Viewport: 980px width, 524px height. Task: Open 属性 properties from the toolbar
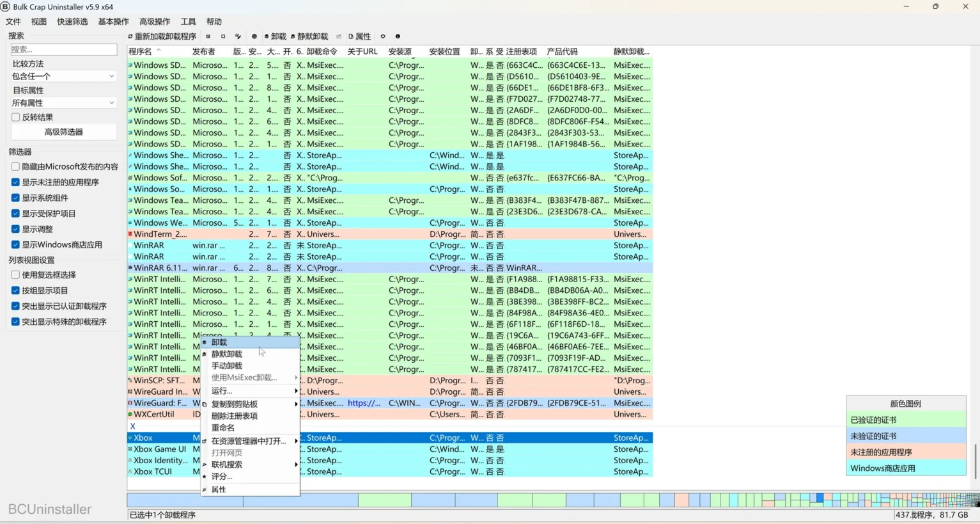359,36
